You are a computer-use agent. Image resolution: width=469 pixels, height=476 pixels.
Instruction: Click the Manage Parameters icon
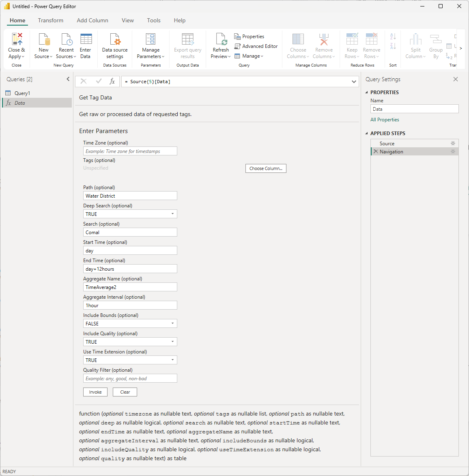(151, 39)
